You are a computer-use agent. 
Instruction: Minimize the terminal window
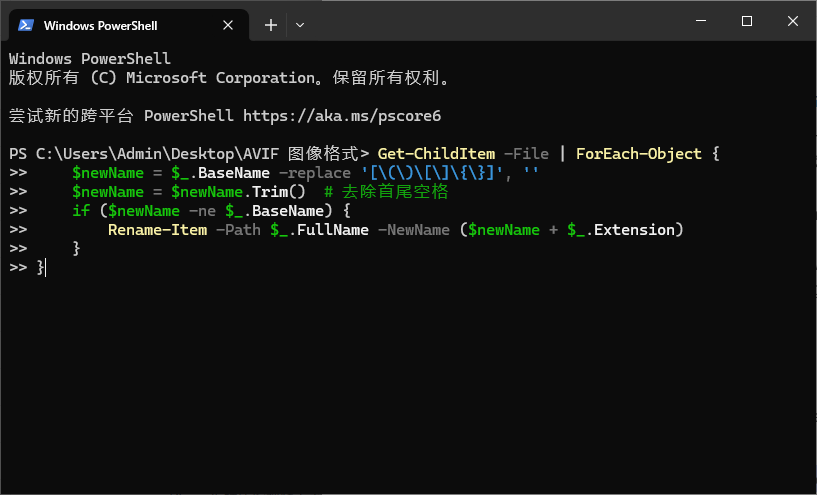pos(701,21)
